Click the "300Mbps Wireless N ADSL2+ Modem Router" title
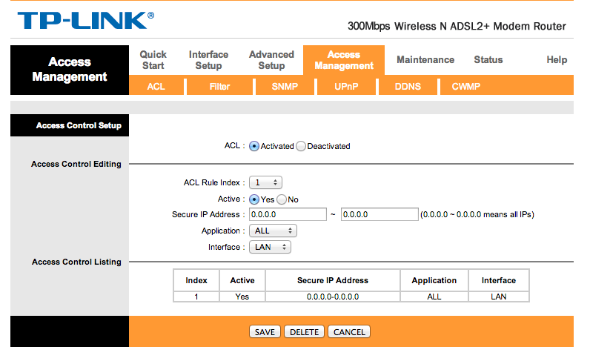This screenshot has width=590, height=364. pos(457,27)
